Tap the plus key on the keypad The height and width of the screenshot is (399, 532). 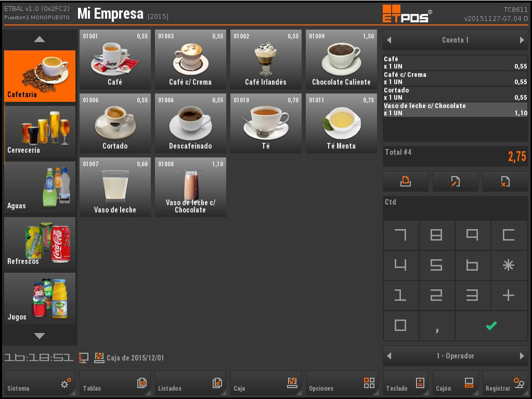tap(509, 295)
